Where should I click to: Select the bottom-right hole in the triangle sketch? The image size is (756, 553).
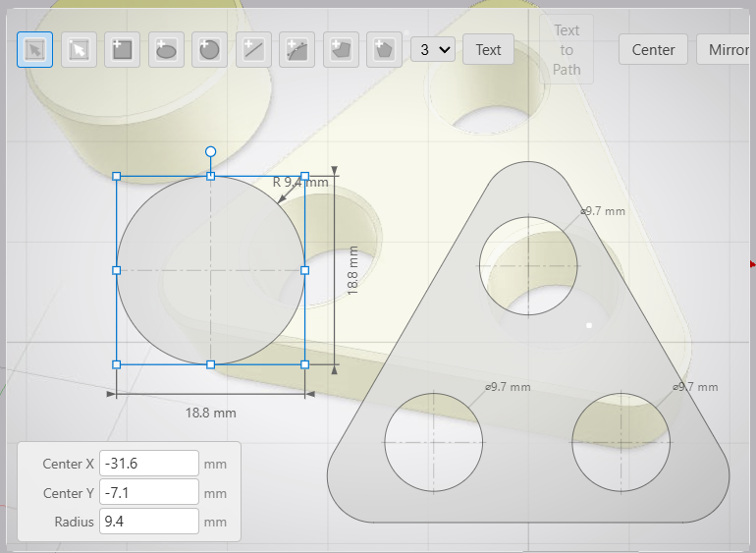click(x=621, y=442)
